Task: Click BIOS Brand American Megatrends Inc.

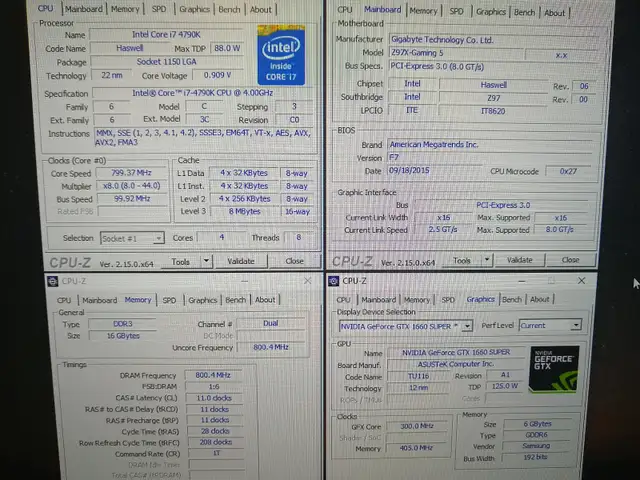Action: (489, 144)
